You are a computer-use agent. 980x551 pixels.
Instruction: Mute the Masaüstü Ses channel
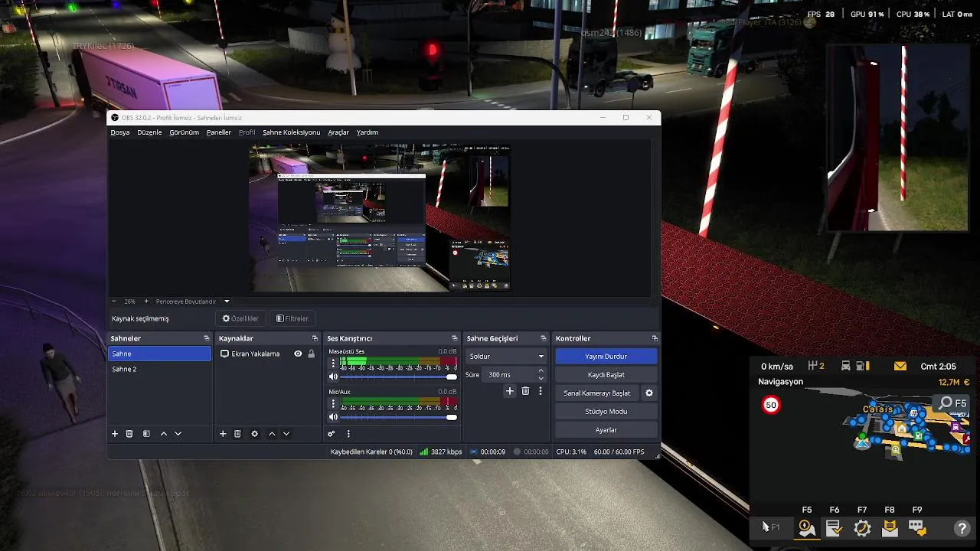(x=333, y=377)
